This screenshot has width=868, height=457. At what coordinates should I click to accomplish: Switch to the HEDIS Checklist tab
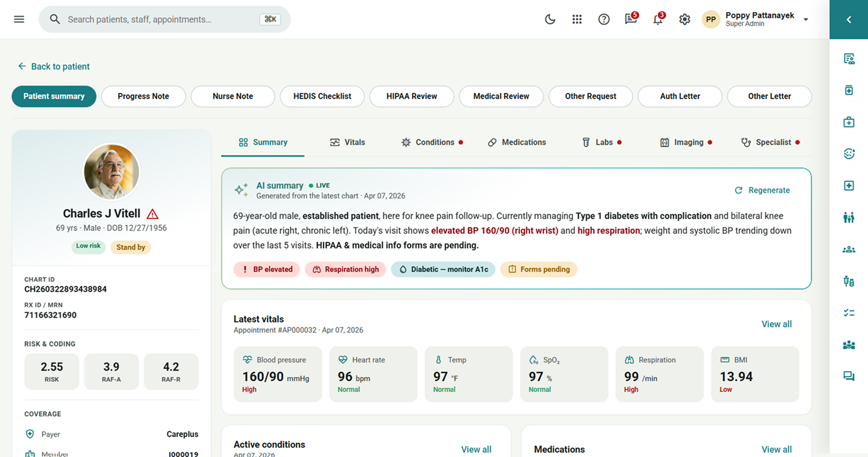tap(322, 96)
